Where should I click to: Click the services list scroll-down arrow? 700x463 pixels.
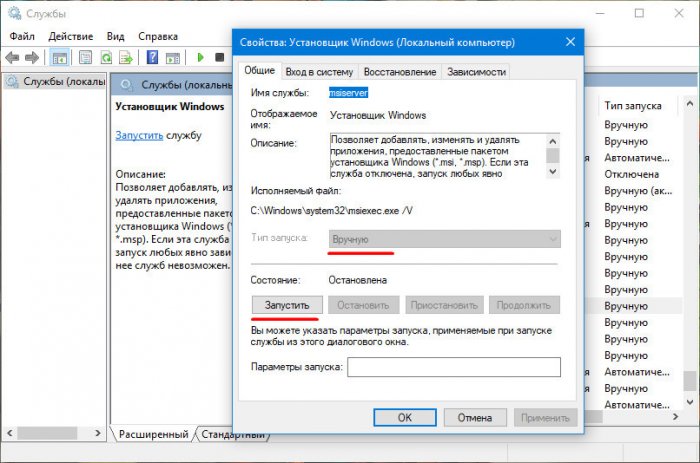[x=690, y=402]
